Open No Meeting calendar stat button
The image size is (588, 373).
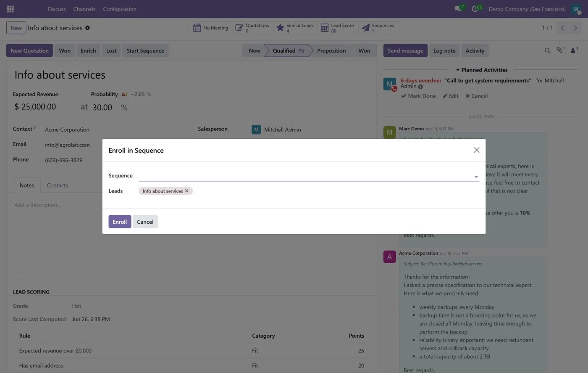pos(210,28)
